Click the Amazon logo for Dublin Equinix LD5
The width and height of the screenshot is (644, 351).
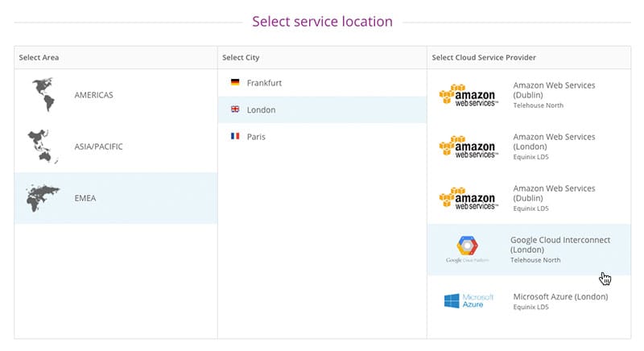click(x=469, y=199)
